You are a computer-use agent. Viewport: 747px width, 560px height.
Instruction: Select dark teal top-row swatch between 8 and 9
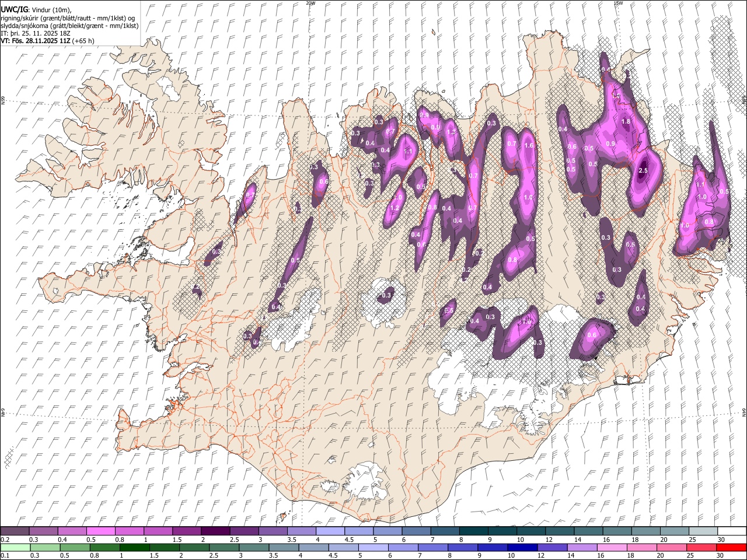(473, 531)
